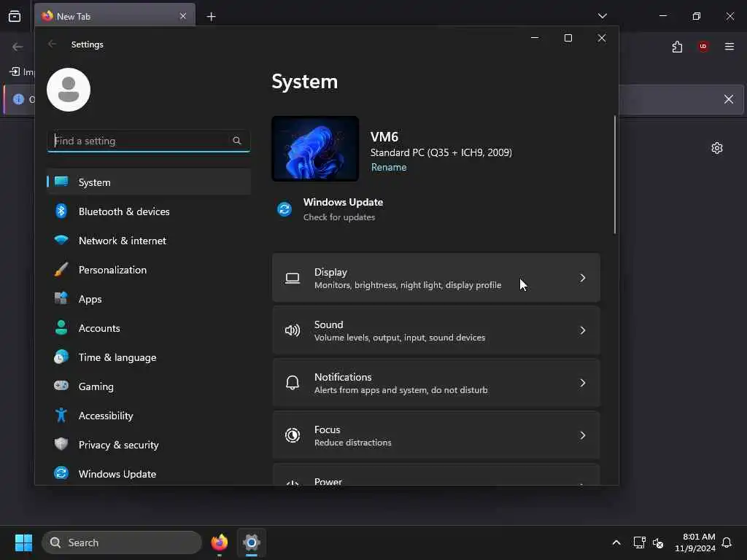Click the Notifications bell icon in Settings

tap(293, 382)
